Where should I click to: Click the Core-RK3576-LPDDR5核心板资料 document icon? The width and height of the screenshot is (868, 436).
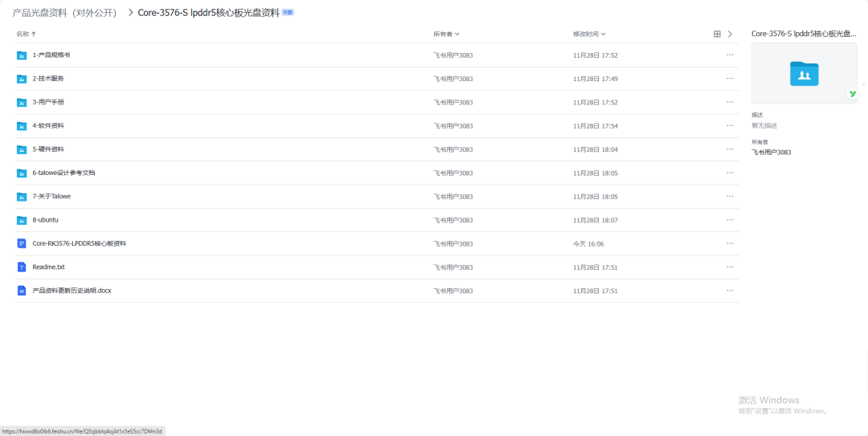pyautogui.click(x=22, y=243)
